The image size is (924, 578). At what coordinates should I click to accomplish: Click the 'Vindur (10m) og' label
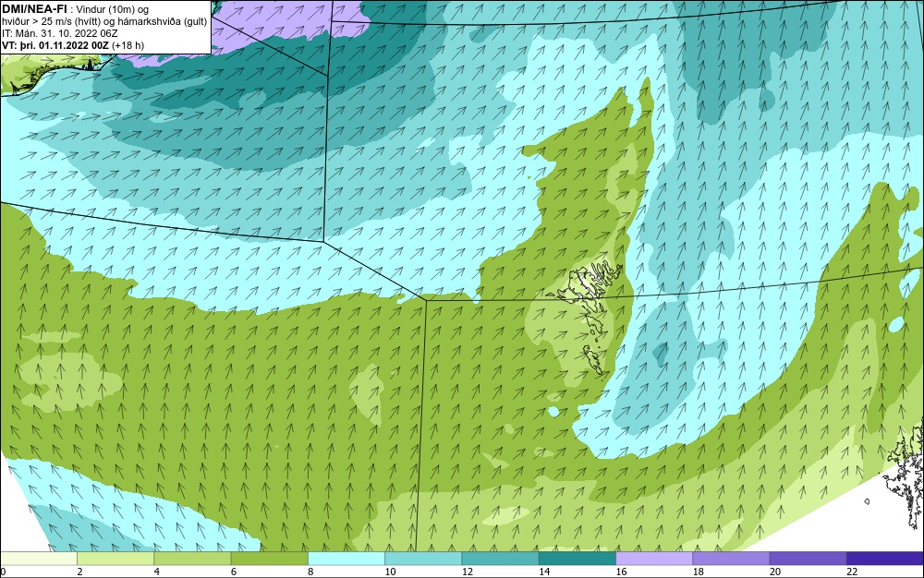112,9
